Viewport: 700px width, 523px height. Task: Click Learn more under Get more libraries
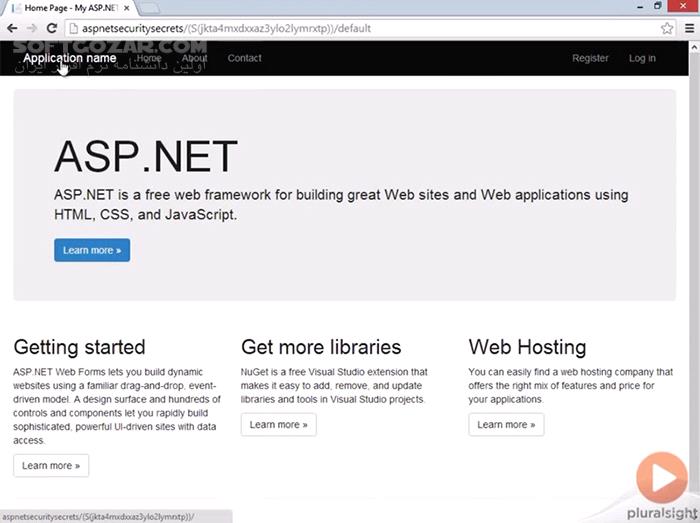point(279,424)
